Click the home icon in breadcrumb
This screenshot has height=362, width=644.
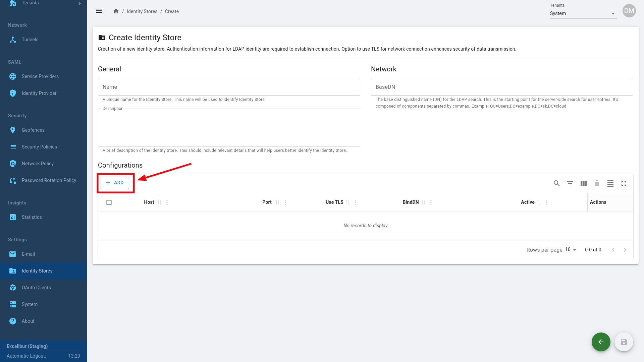point(116,11)
